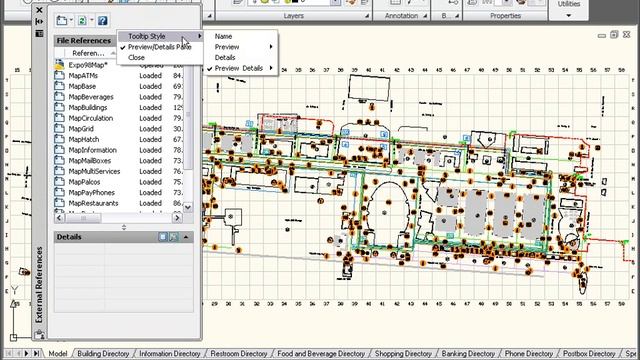Collapse the Details pane arrow
The height and width of the screenshot is (360, 640).
pos(186,237)
